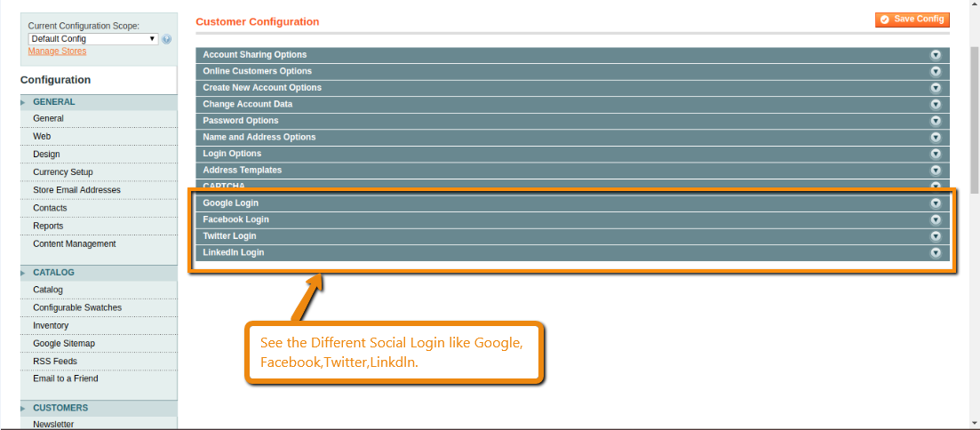980x430 pixels.
Task: Open Catalog settings under CATALOG group
Action: click(x=99, y=290)
